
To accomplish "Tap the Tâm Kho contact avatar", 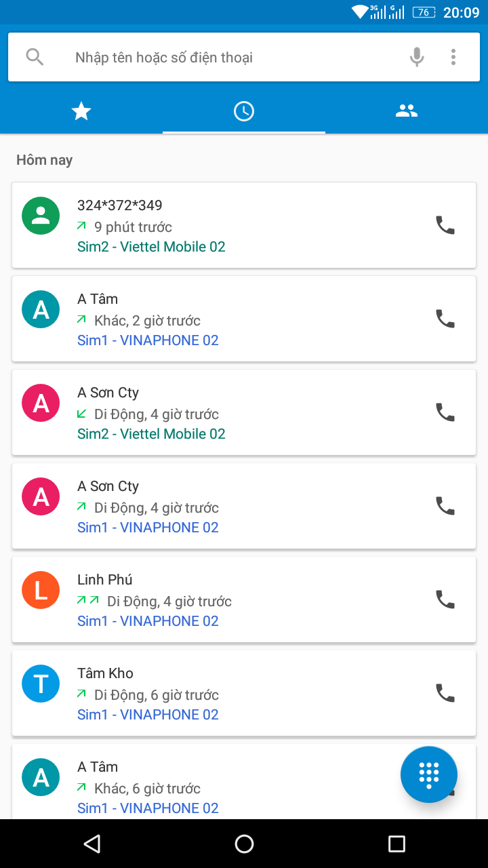I will coord(41,684).
